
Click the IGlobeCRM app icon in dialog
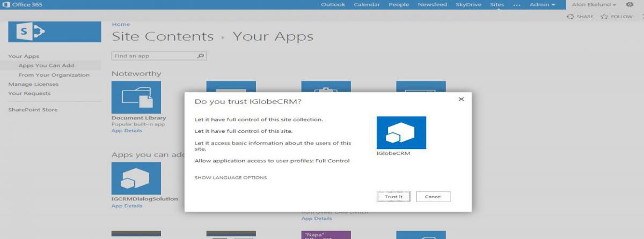click(401, 132)
